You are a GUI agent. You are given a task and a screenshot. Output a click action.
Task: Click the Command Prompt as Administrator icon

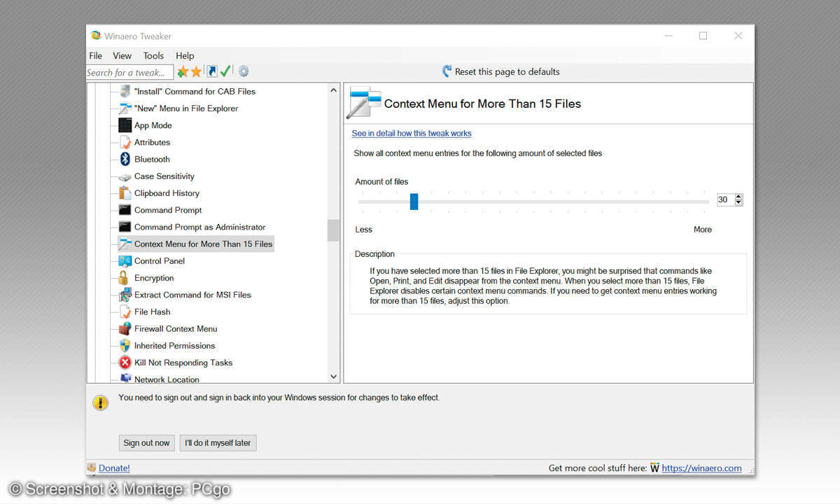(x=125, y=227)
